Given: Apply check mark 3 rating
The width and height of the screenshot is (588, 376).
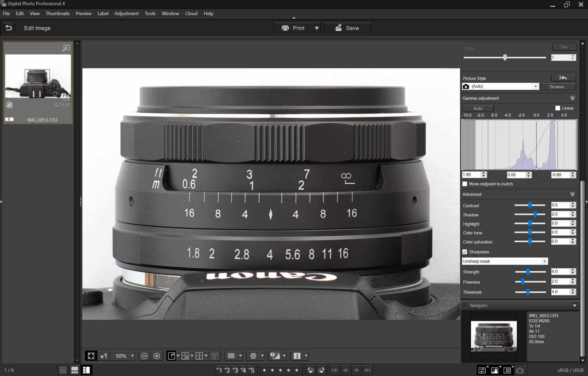Looking at the screenshot, I should [x=235, y=370].
